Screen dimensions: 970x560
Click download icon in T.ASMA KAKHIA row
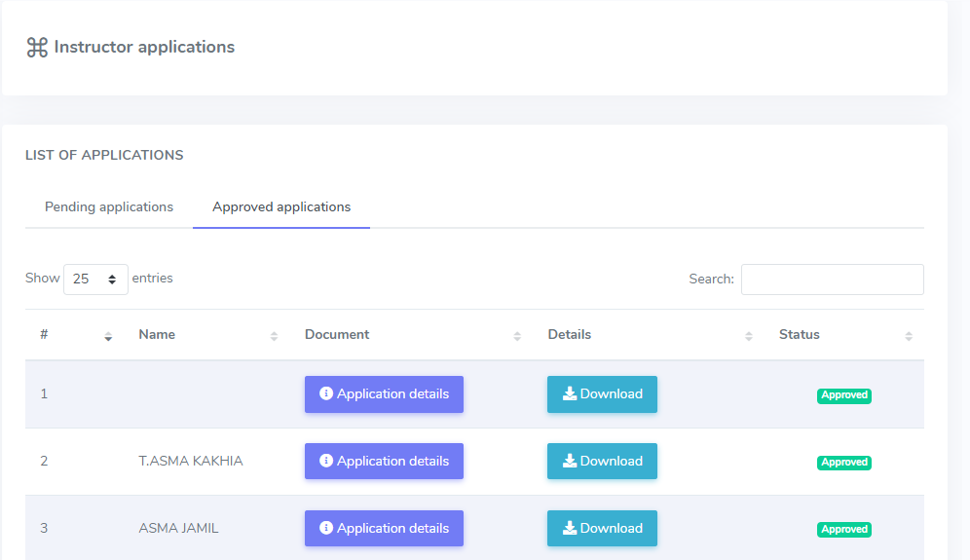pyautogui.click(x=570, y=461)
